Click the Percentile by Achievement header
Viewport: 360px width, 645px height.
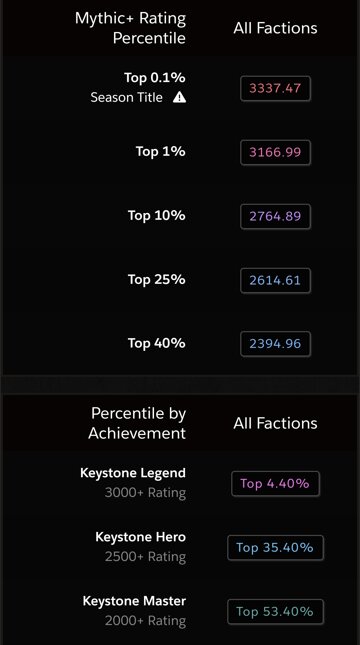(137, 423)
